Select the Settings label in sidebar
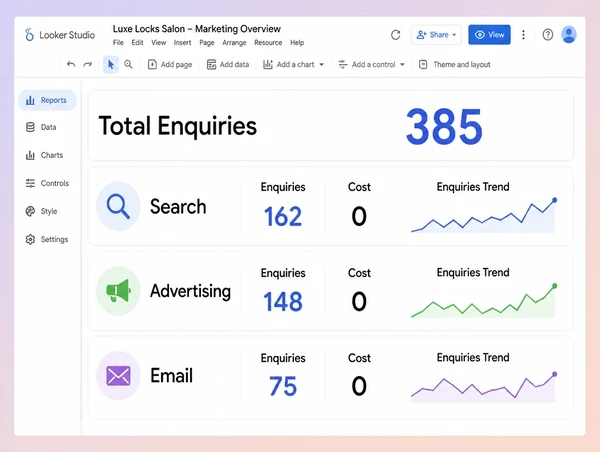 [54, 239]
